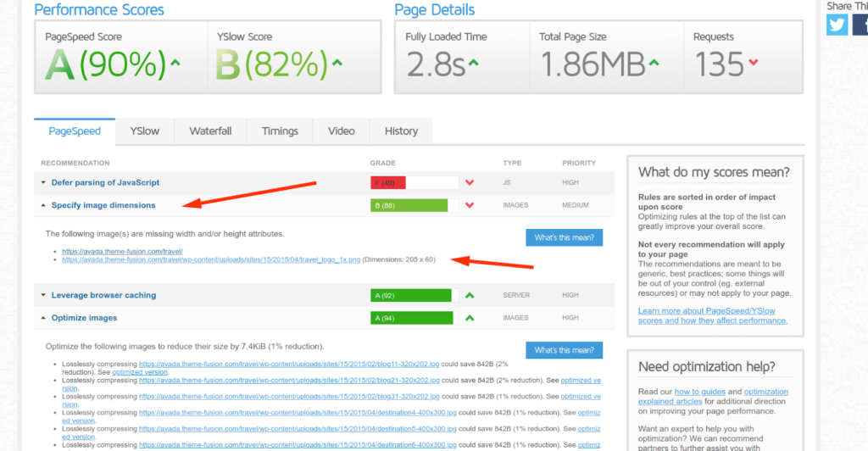Click the Need optimization help heading
Image resolution: width=868 pixels, height=451 pixels.
pyautogui.click(x=706, y=366)
